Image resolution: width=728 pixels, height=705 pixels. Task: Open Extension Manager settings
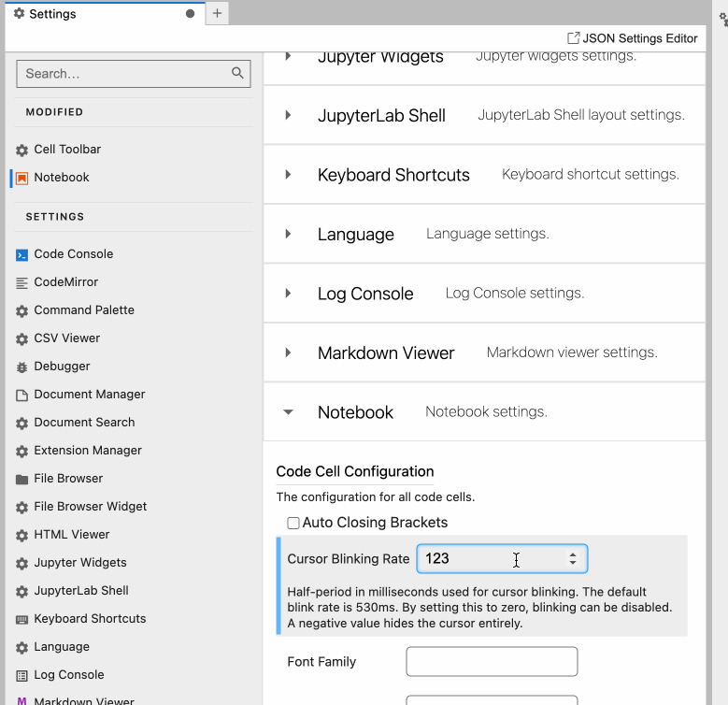[88, 450]
